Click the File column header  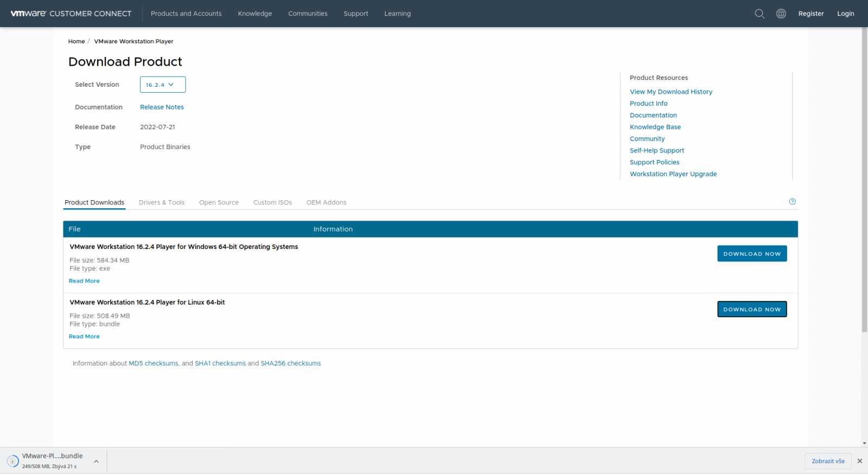click(x=75, y=229)
